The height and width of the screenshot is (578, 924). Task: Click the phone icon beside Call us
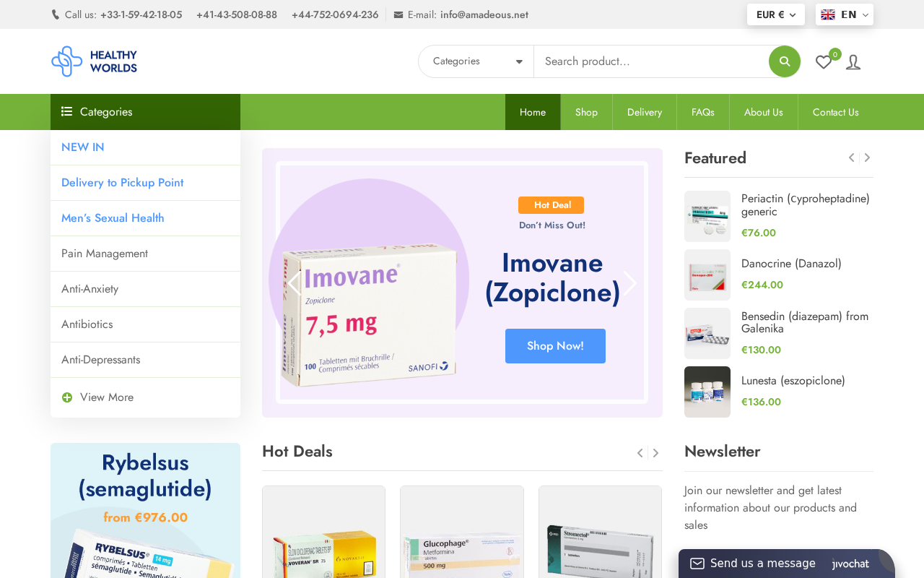pos(56,14)
